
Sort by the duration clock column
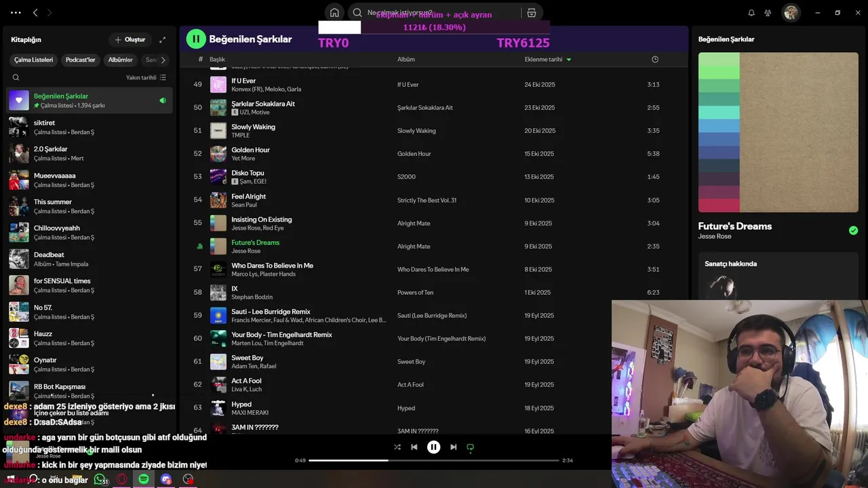654,59
